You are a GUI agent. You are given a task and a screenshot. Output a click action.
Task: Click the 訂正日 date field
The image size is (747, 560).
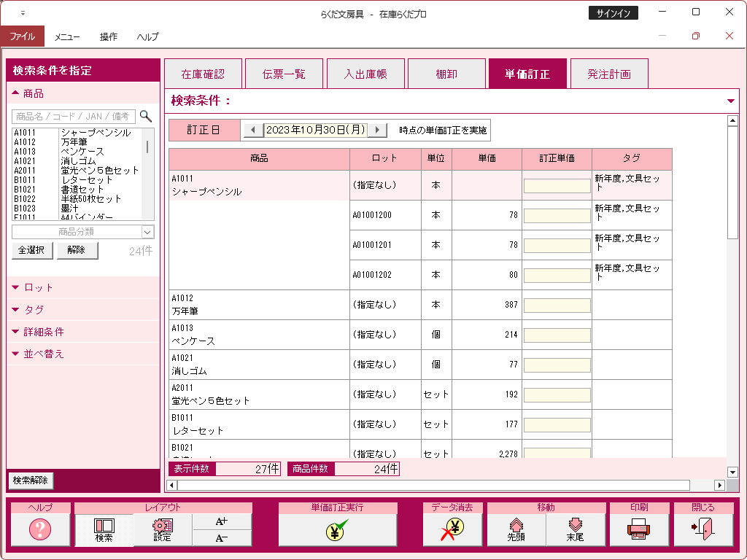point(315,130)
